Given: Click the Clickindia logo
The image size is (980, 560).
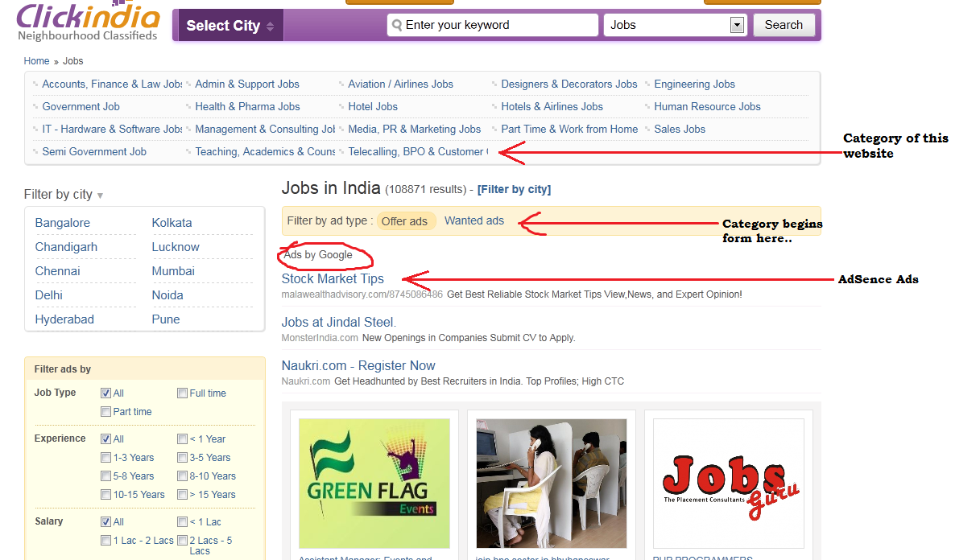Looking at the screenshot, I should click(87, 19).
